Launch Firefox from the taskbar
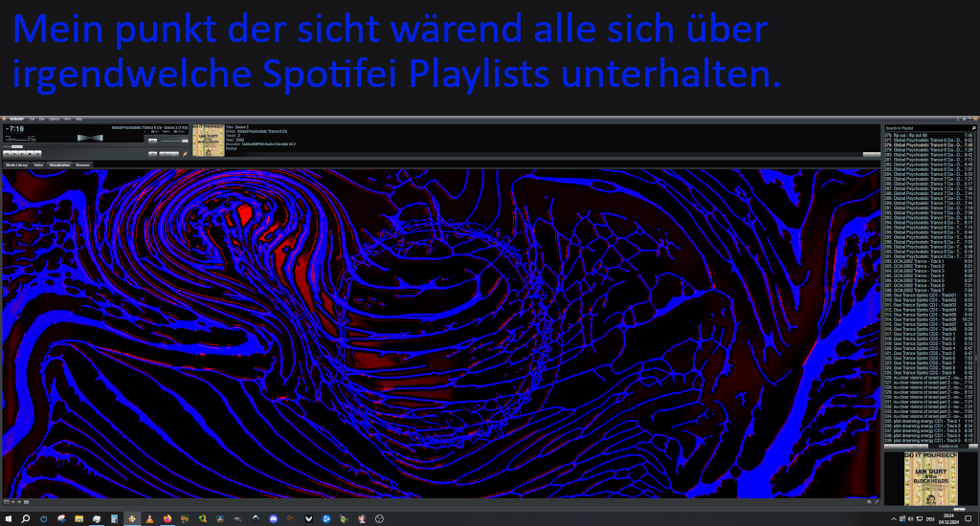 167,518
